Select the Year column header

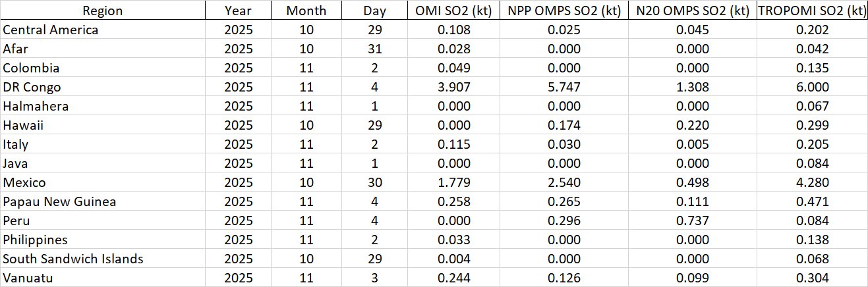coord(238,11)
